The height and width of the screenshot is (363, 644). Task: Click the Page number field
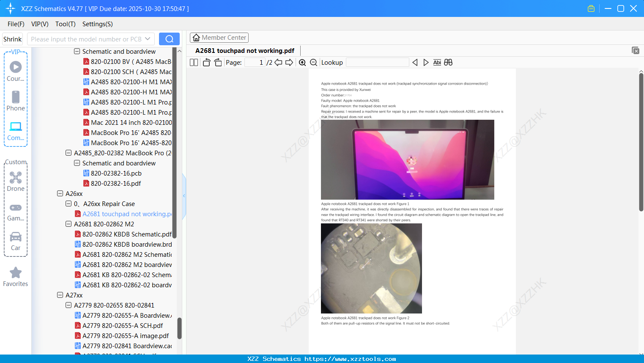[255, 63]
